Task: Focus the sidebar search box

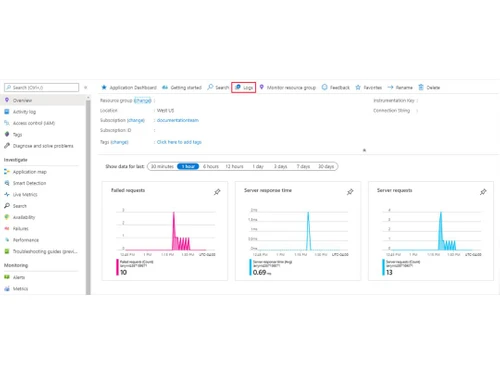Action: click(x=41, y=87)
